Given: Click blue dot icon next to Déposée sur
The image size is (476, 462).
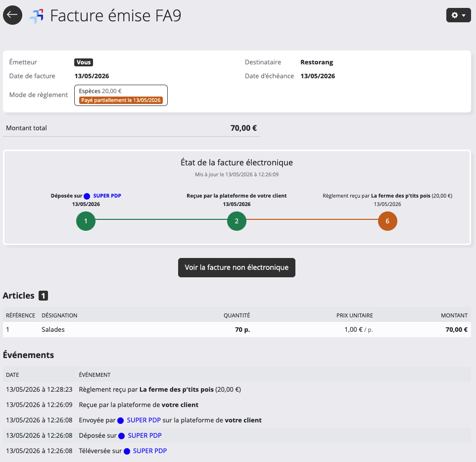Looking at the screenshot, I should pyautogui.click(x=87, y=196).
